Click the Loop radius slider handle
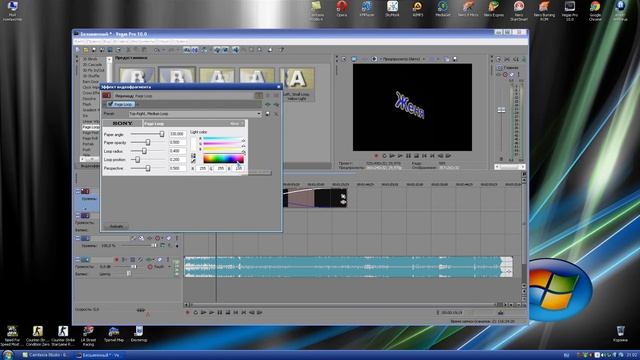The width and height of the screenshot is (640, 360). (x=144, y=151)
